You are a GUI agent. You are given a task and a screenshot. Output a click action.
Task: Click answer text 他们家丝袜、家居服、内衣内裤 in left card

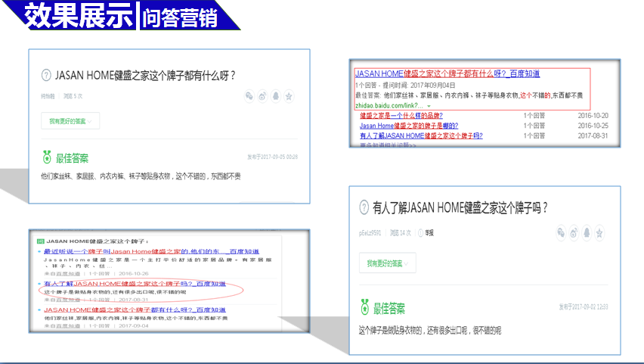point(141,176)
